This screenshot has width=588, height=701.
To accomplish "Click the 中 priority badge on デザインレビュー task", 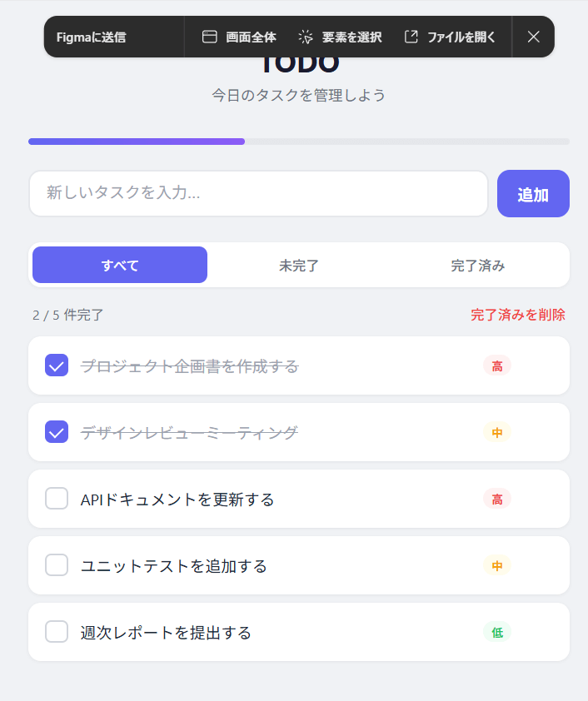I will tap(497, 432).
